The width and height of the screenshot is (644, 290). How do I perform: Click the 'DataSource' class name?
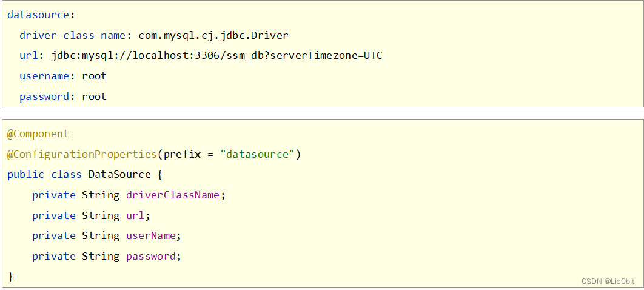119,175
